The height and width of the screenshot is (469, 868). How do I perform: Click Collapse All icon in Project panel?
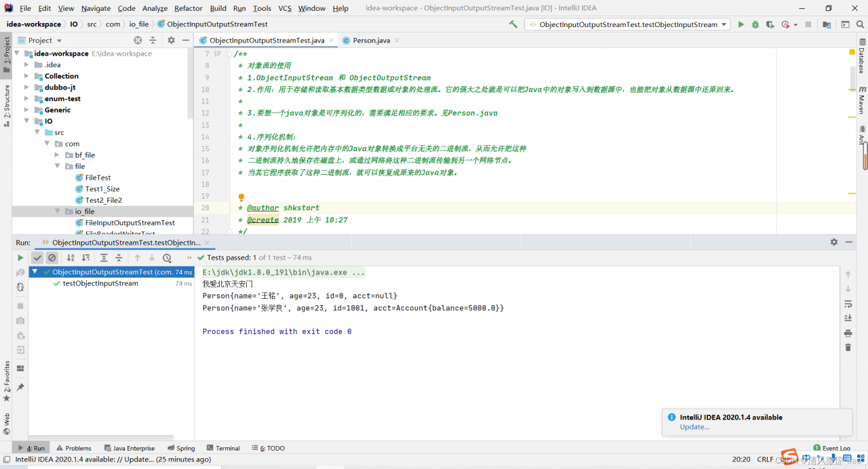click(x=153, y=40)
